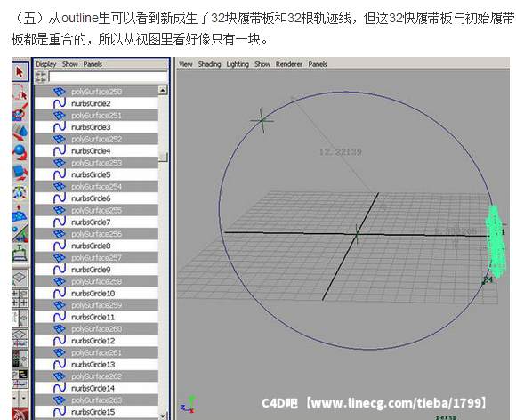Select polySurface250 in the outliner
The width and height of the screenshot is (516, 420).
96,92
